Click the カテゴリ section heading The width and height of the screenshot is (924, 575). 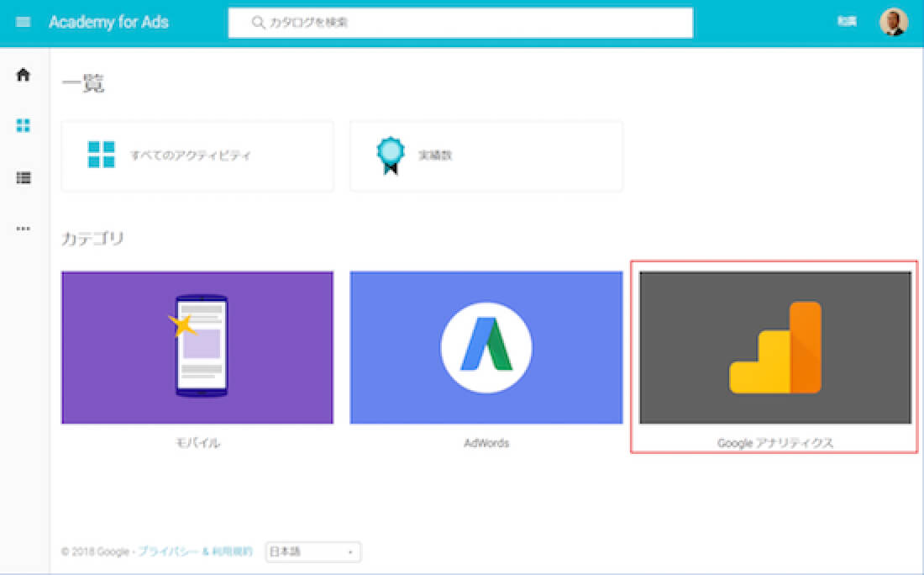point(92,238)
